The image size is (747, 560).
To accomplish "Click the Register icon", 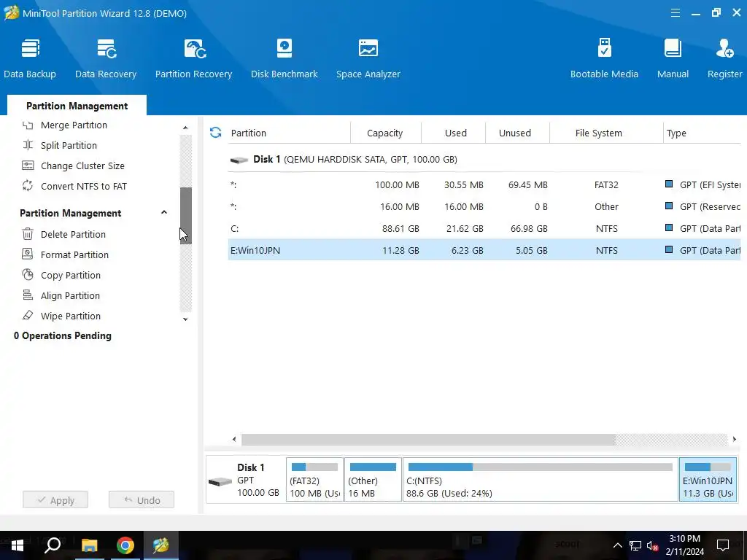I will tap(724, 49).
